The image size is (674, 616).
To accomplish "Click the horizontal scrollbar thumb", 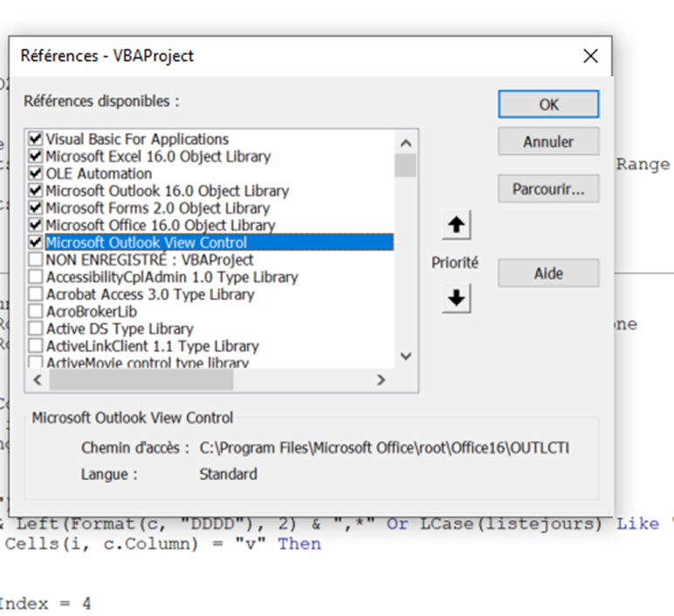I will pos(141,380).
